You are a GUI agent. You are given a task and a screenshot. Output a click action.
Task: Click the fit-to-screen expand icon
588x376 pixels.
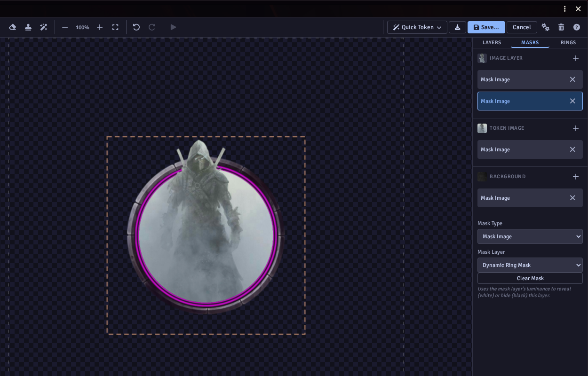pos(115,27)
